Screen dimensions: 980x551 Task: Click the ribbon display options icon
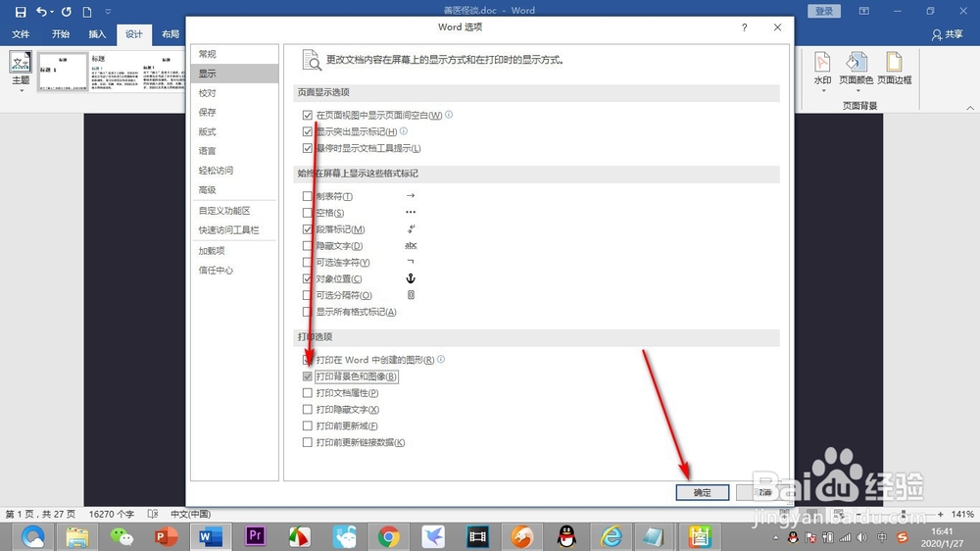tap(863, 11)
